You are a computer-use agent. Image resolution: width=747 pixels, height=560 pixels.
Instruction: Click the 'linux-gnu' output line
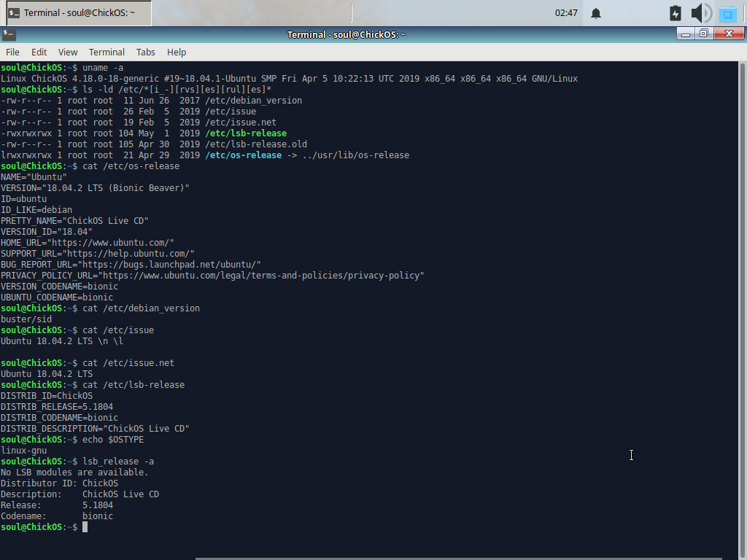point(24,451)
